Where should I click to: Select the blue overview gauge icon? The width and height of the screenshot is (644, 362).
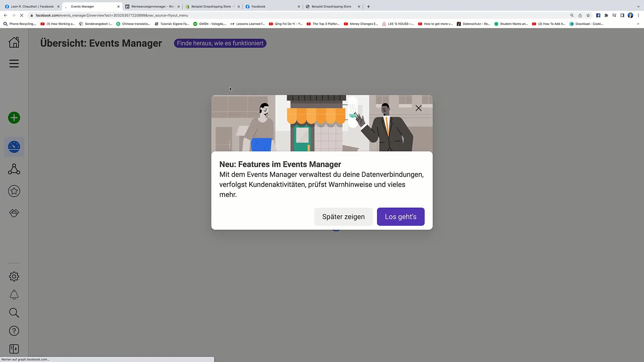point(14,147)
